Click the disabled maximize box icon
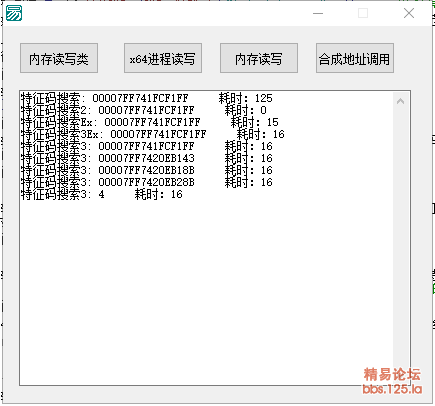This screenshot has height=406, width=435. click(x=363, y=13)
